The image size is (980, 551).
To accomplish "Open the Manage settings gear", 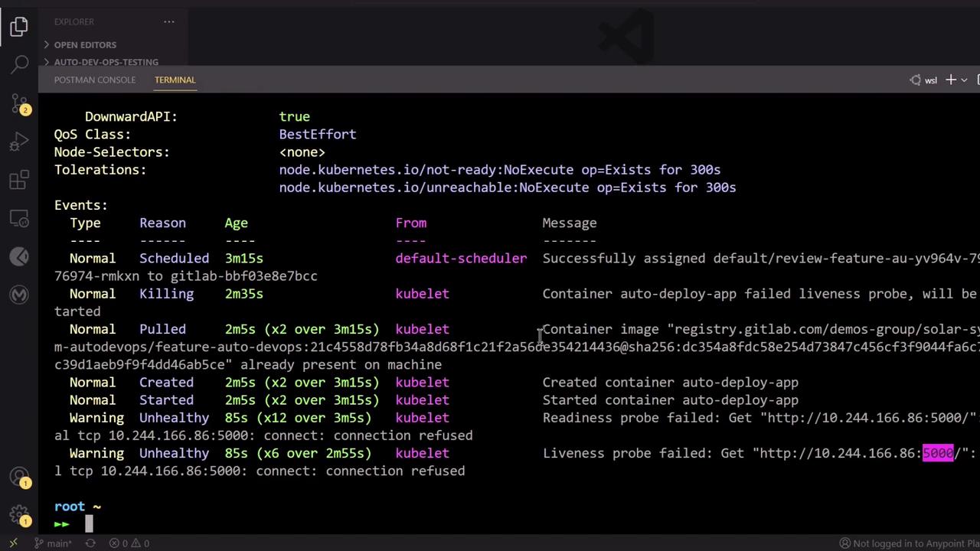I will [x=19, y=515].
